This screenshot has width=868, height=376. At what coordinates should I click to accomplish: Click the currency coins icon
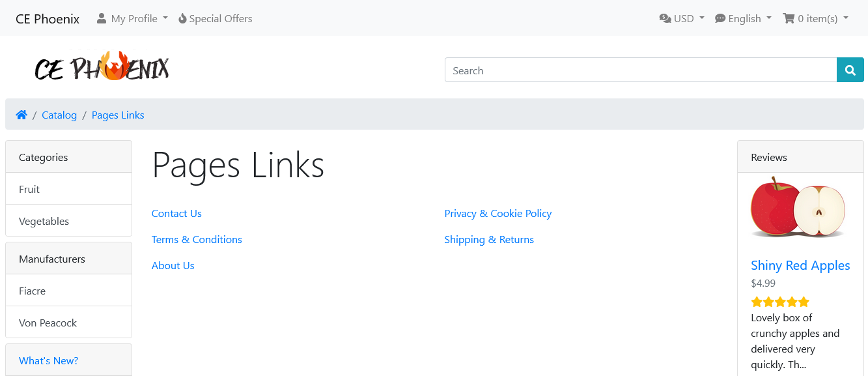[665, 18]
